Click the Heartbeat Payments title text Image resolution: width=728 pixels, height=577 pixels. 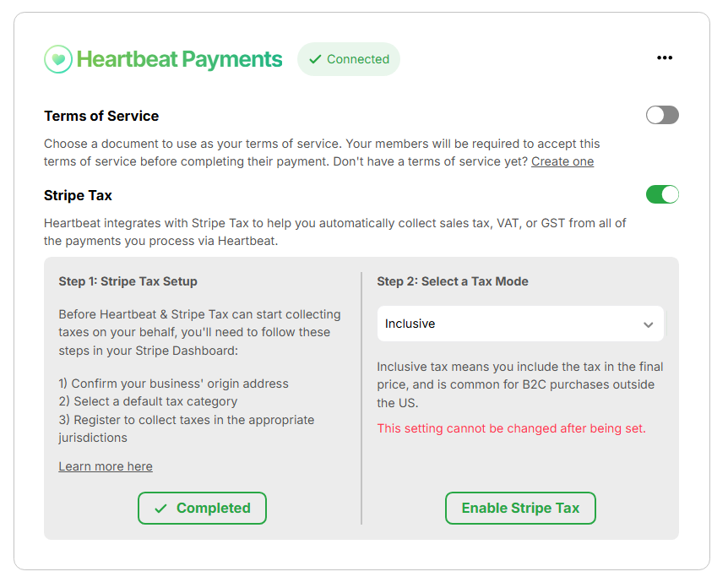[x=179, y=59]
